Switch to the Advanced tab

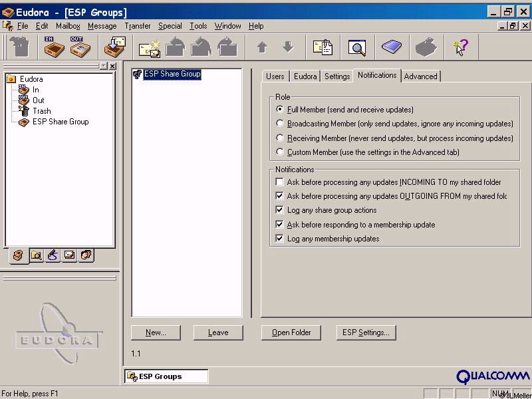click(x=421, y=76)
